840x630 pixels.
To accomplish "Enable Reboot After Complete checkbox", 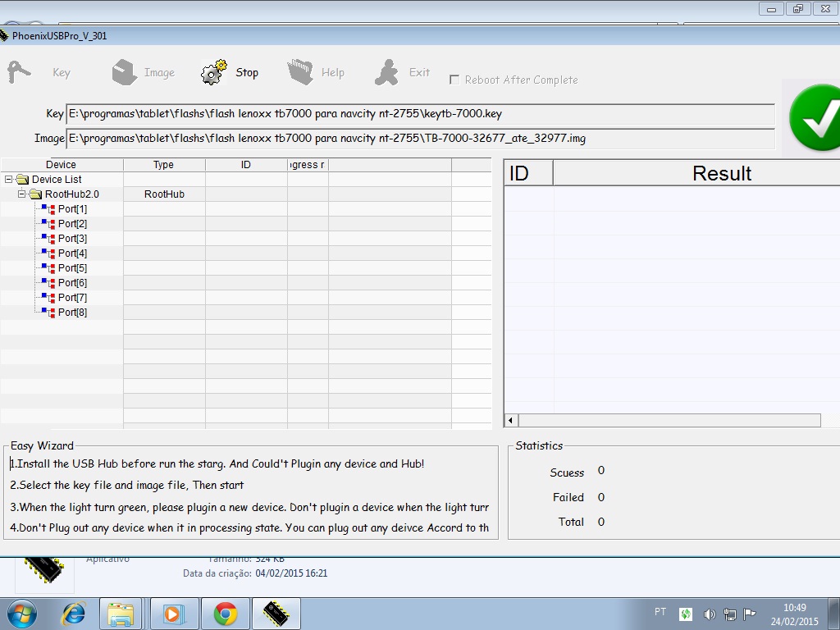I will (x=454, y=80).
